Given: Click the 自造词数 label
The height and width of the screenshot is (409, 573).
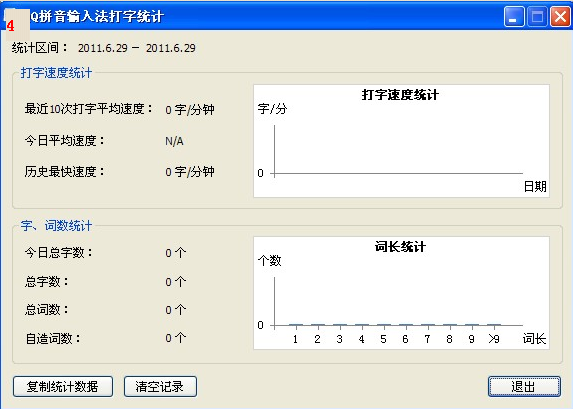Looking at the screenshot, I should [53, 338].
